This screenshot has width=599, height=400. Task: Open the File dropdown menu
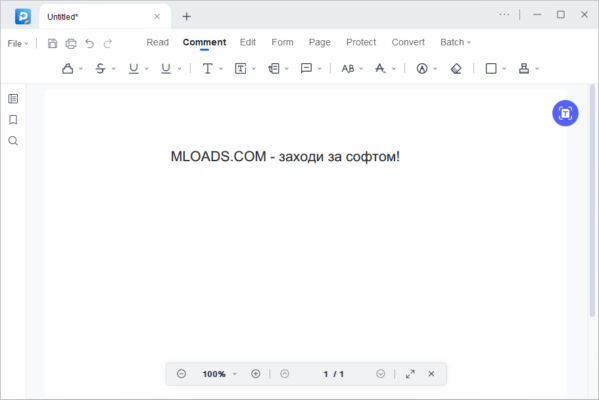pos(18,44)
